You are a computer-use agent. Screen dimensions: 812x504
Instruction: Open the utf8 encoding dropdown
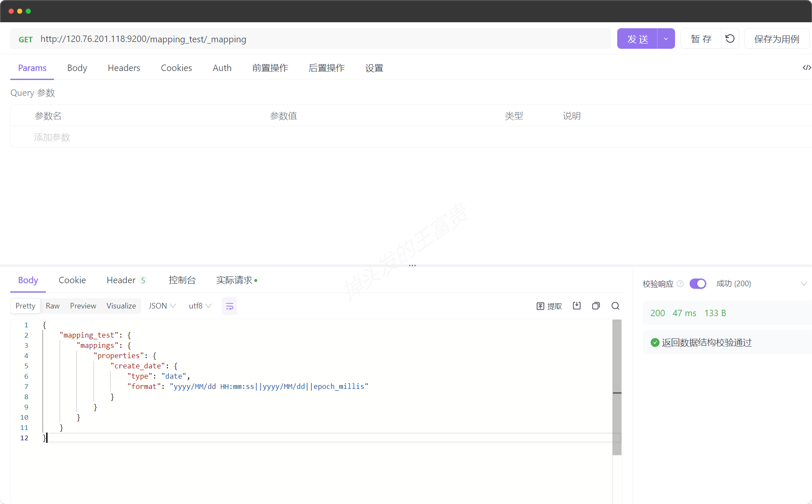point(200,306)
